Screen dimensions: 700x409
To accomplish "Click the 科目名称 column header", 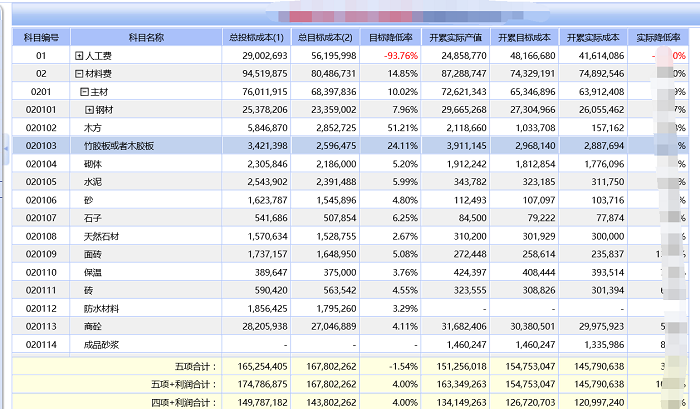I will [x=146, y=38].
